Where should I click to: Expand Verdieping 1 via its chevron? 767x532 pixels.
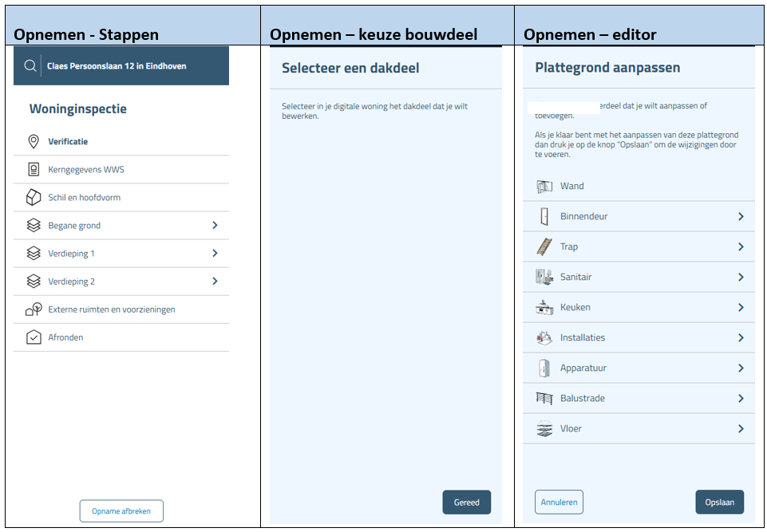click(x=215, y=253)
